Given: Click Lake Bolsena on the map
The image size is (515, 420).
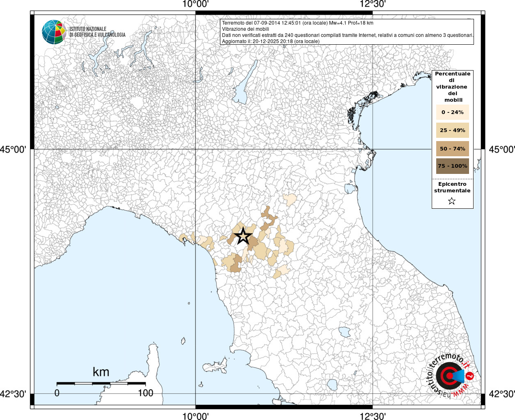Looking at the screenshot, I should coord(332,385).
